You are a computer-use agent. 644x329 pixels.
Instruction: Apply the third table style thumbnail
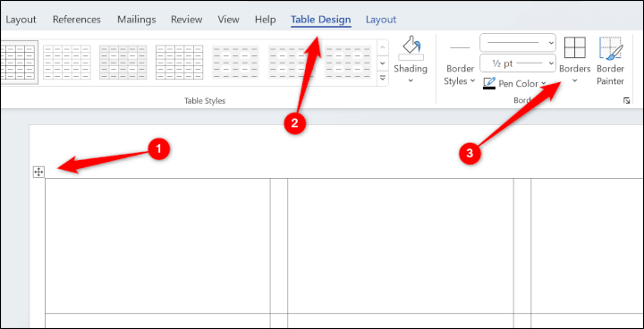(x=123, y=62)
